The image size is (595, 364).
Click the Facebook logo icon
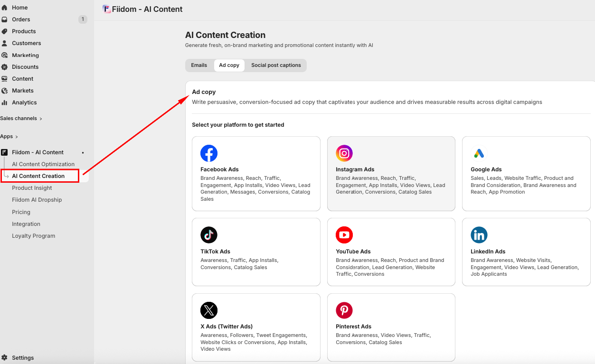click(209, 153)
